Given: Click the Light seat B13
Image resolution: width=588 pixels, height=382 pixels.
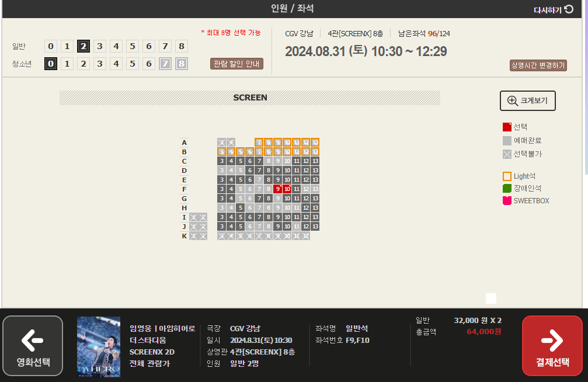Looking at the screenshot, I should 315,152.
